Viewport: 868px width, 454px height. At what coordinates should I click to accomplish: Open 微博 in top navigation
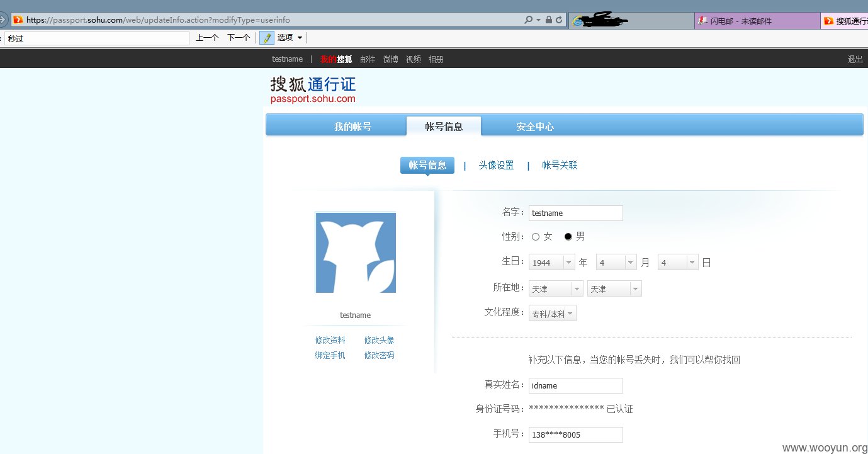click(x=390, y=59)
